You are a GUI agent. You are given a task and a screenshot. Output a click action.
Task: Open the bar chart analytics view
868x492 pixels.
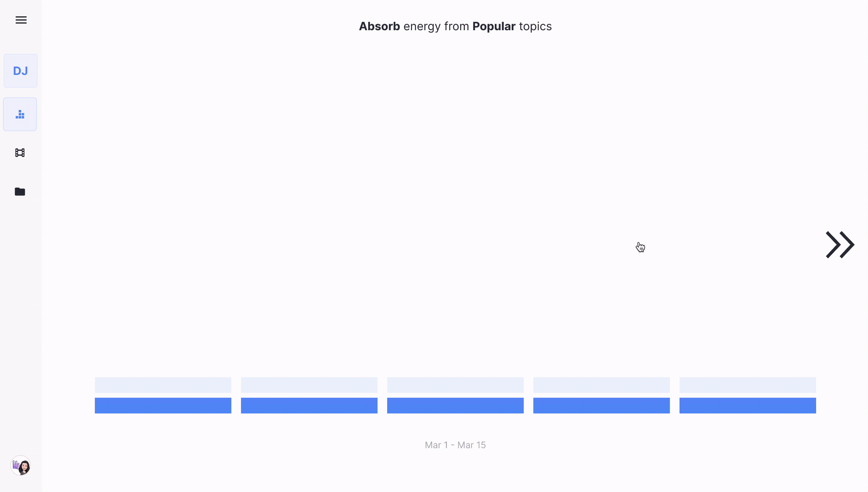point(20,114)
